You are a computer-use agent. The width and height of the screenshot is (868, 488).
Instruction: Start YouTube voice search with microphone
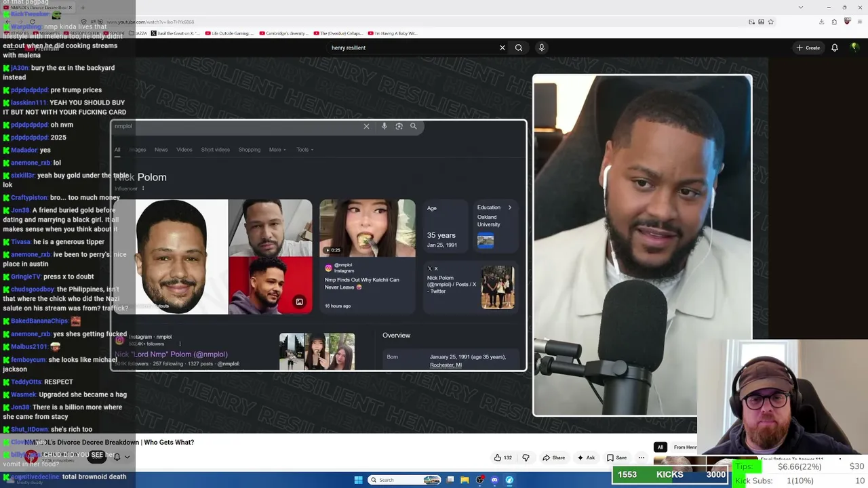click(541, 47)
